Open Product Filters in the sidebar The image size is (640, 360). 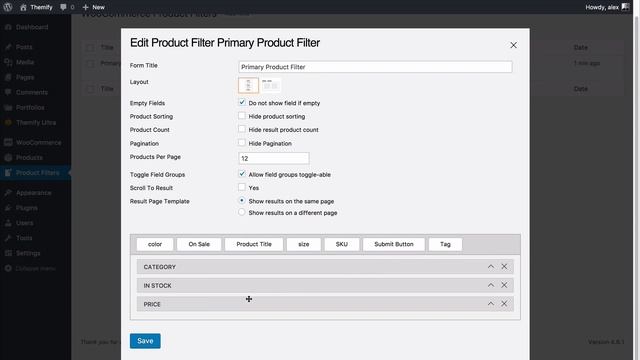(38, 173)
